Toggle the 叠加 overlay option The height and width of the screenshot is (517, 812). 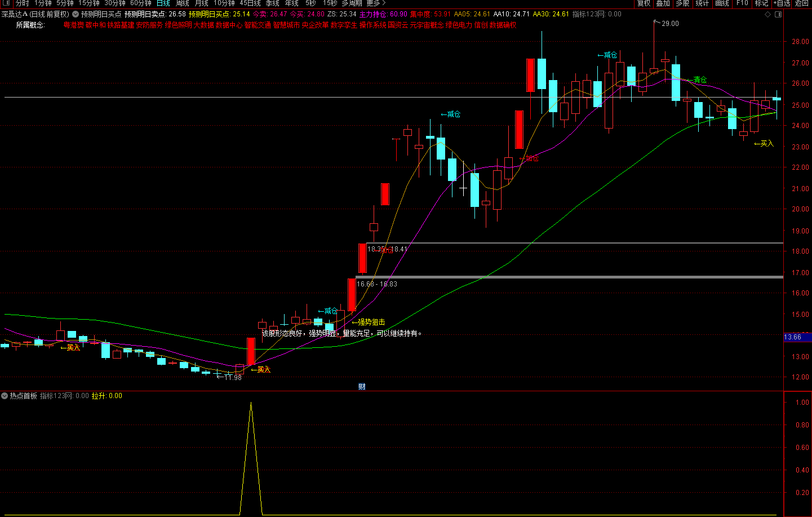[663, 3]
